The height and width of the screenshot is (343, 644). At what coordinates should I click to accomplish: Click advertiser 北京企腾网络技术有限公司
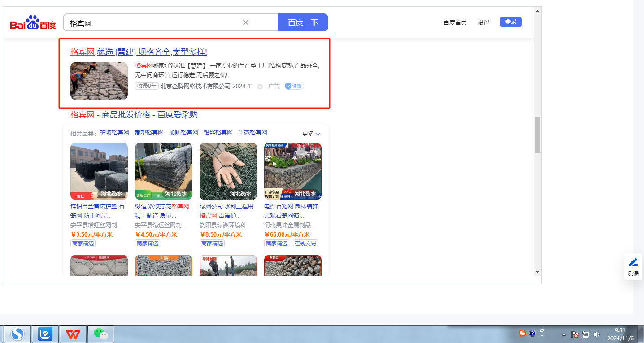[x=196, y=86]
